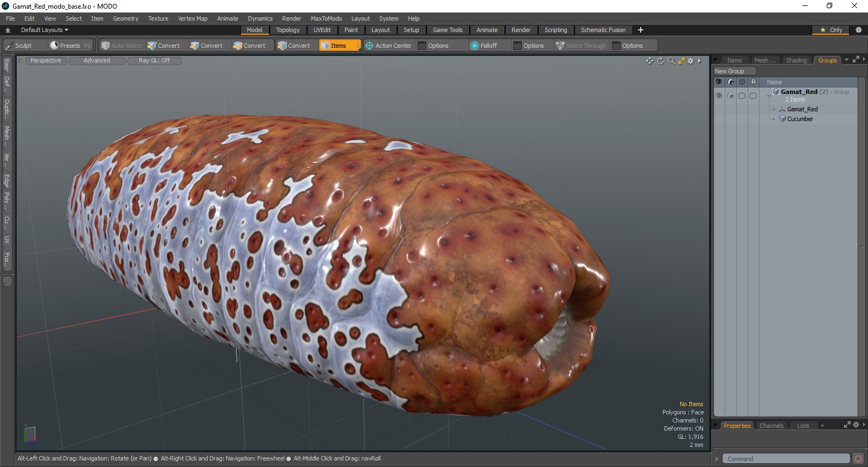Open the Presets browser

tap(70, 46)
